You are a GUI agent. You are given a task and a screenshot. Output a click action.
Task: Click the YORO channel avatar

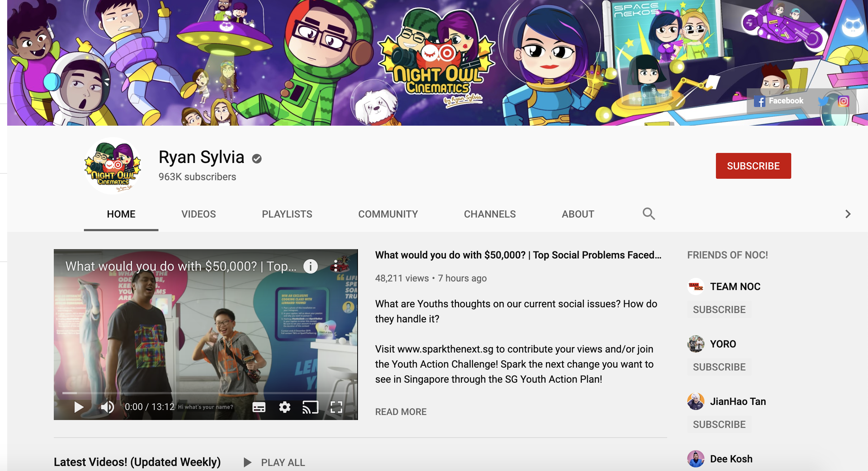(696, 344)
